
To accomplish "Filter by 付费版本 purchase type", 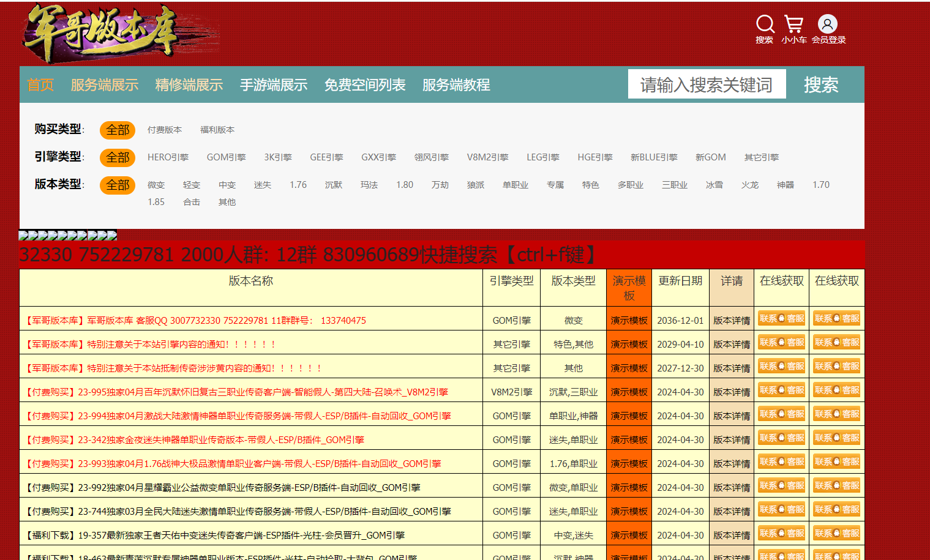I will pos(165,130).
